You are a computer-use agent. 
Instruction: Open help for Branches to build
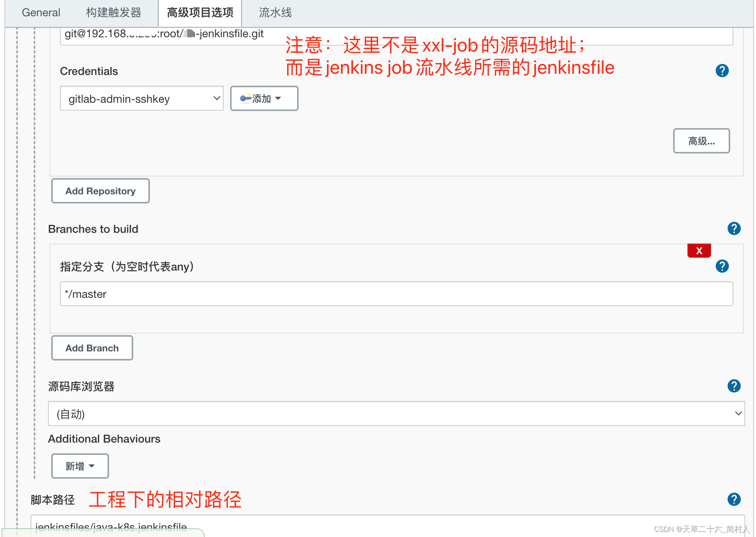coord(733,228)
